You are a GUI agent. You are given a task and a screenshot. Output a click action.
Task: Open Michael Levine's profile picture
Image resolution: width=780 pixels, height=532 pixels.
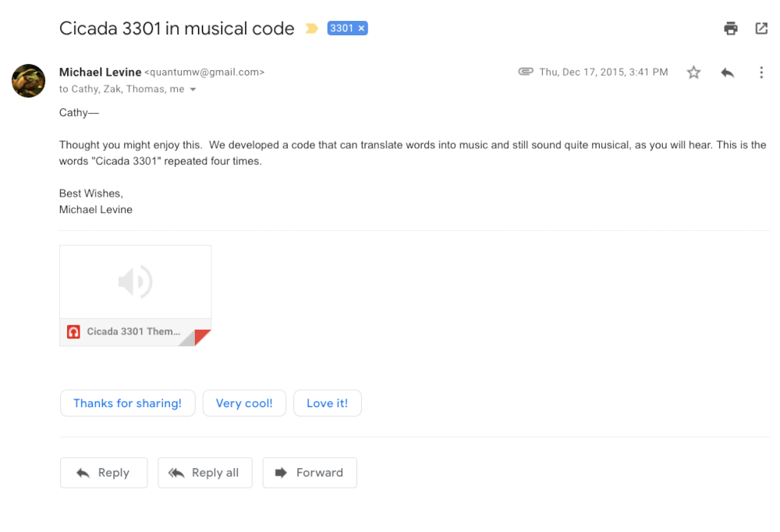[28, 80]
